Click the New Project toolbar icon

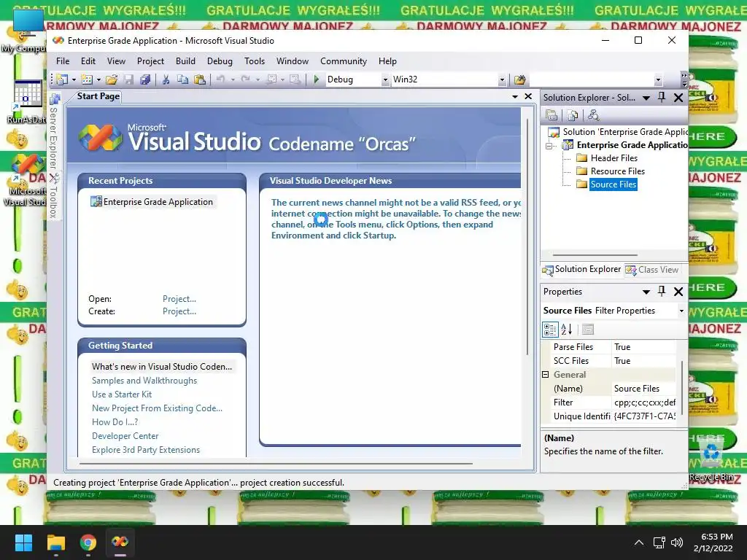(62, 79)
